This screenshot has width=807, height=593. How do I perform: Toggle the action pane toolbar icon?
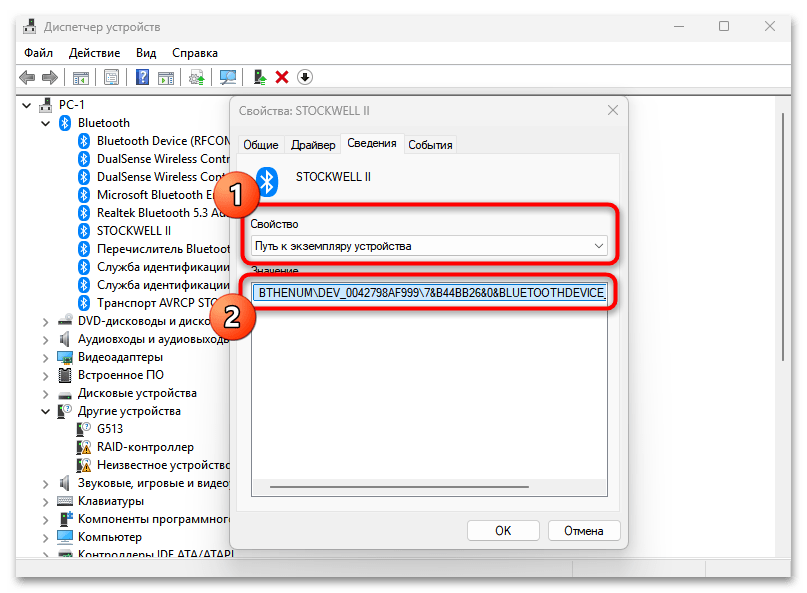(x=166, y=78)
